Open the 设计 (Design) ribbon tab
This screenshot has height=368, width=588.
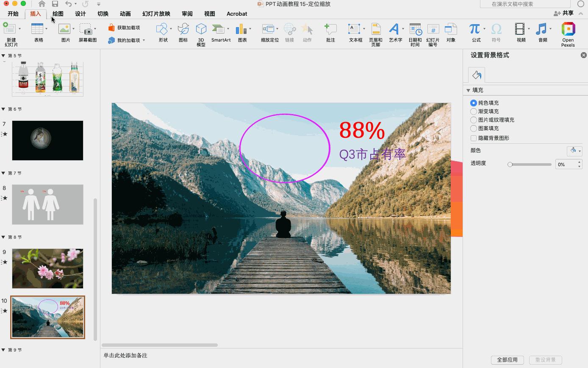(80, 14)
